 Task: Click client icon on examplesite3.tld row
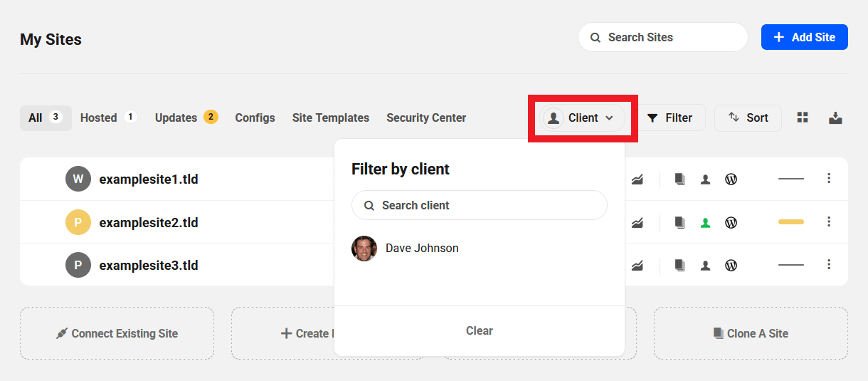tap(705, 266)
